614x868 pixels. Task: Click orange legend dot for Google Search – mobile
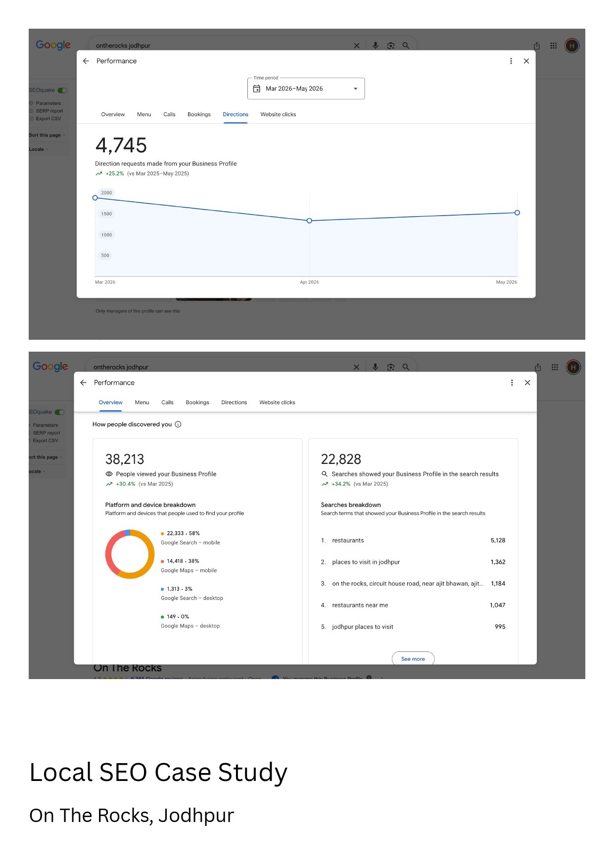[x=162, y=534]
